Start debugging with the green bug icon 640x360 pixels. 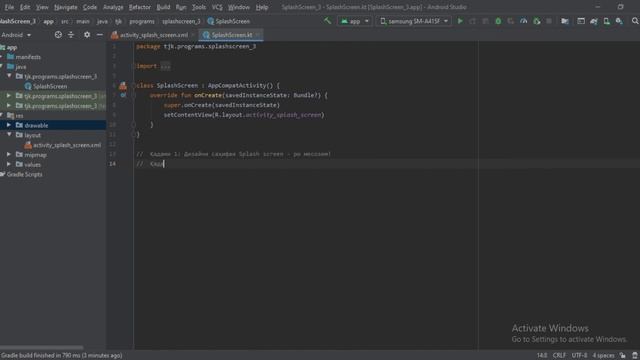[498, 21]
